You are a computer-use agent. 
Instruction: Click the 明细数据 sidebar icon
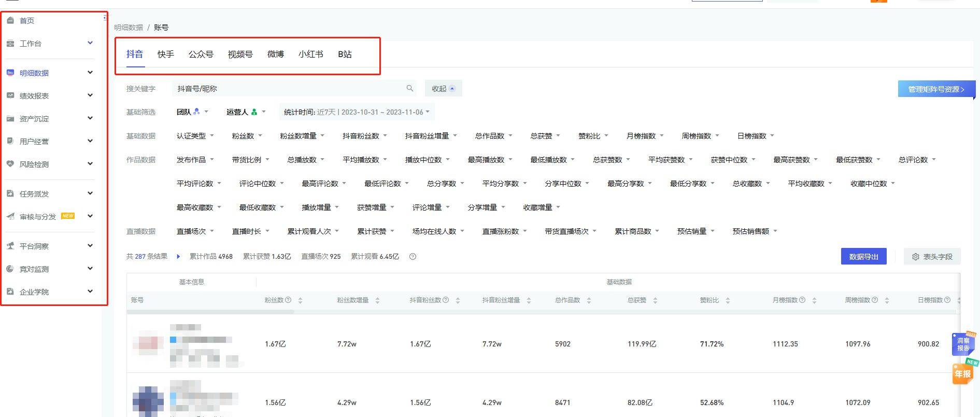(10, 73)
